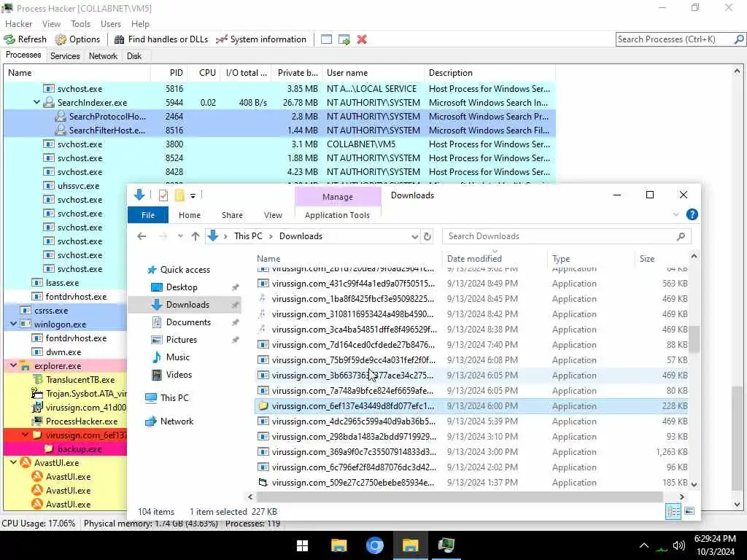This screenshot has height=560, width=747.
Task: Switch to the Disk tab
Action: point(134,55)
